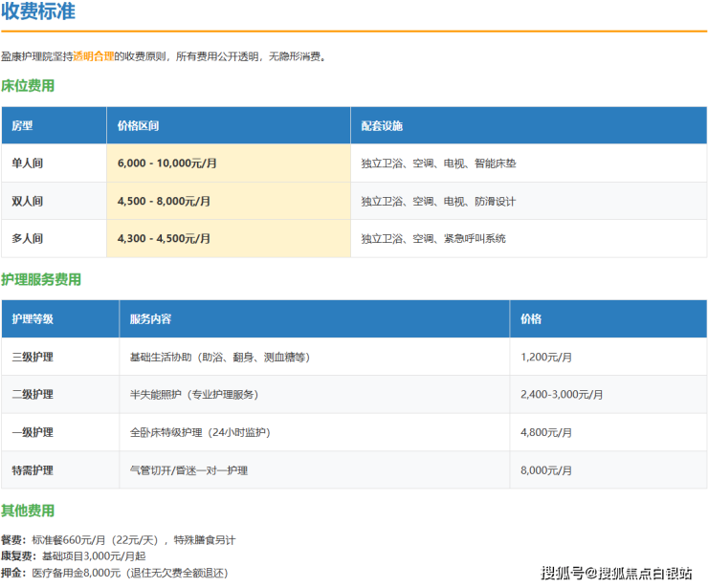
Task: Click the 其他费用 section heading
Action: (28, 511)
